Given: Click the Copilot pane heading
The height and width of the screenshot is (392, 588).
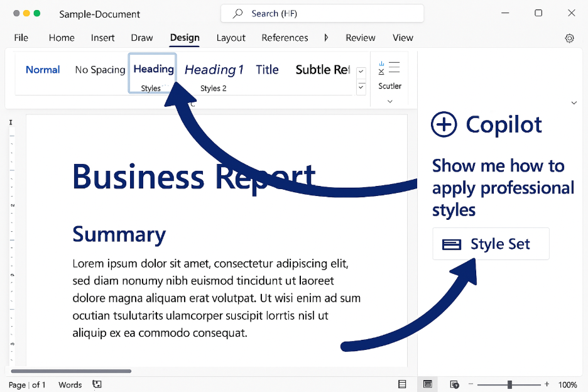Looking at the screenshot, I should 504,125.
